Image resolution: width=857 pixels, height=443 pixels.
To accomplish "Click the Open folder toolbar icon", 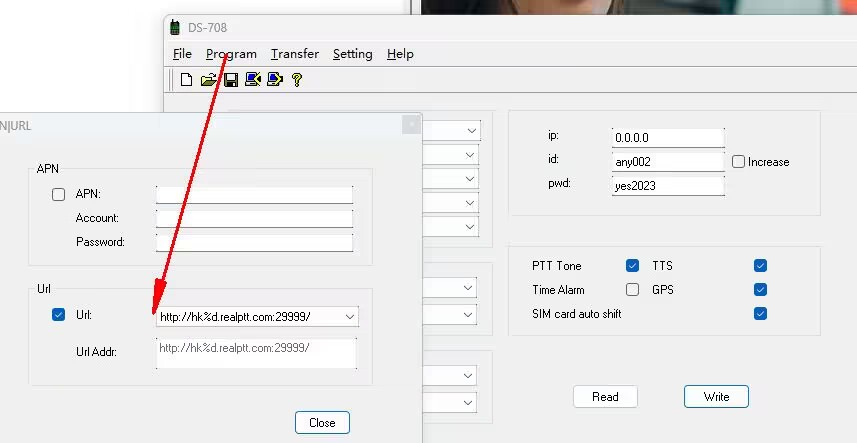I will point(208,80).
